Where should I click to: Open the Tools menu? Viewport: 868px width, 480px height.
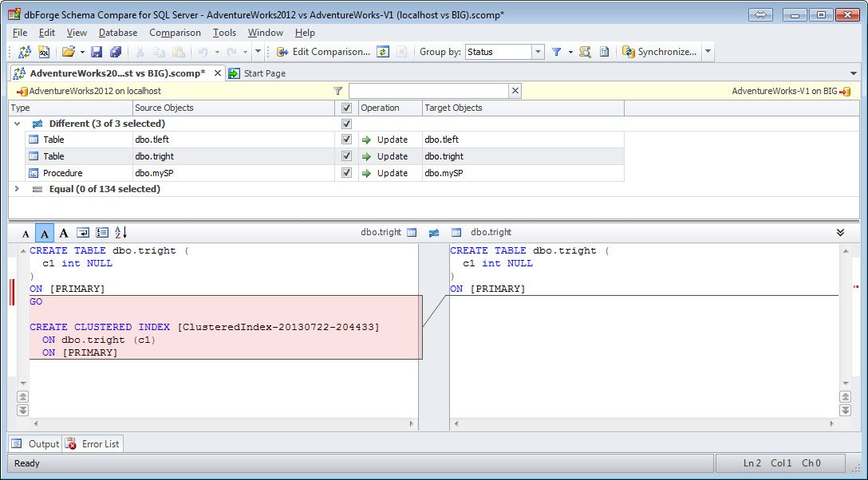click(x=224, y=33)
